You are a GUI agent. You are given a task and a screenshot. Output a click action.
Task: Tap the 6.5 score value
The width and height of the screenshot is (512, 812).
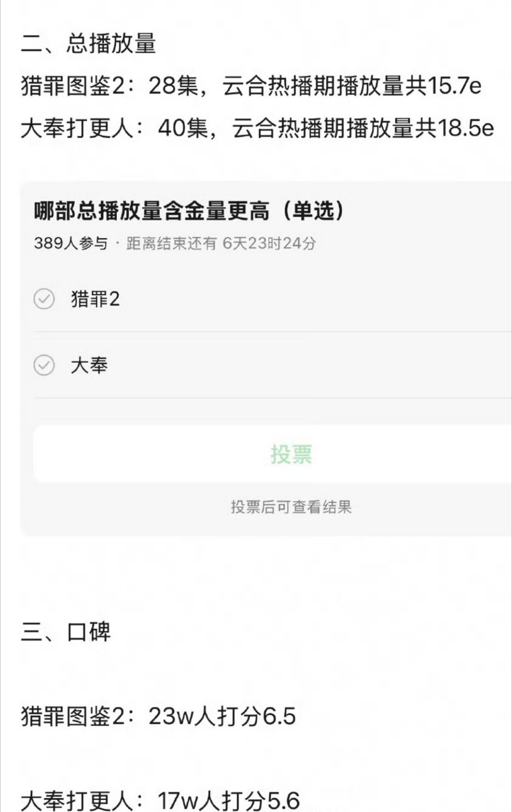click(279, 716)
